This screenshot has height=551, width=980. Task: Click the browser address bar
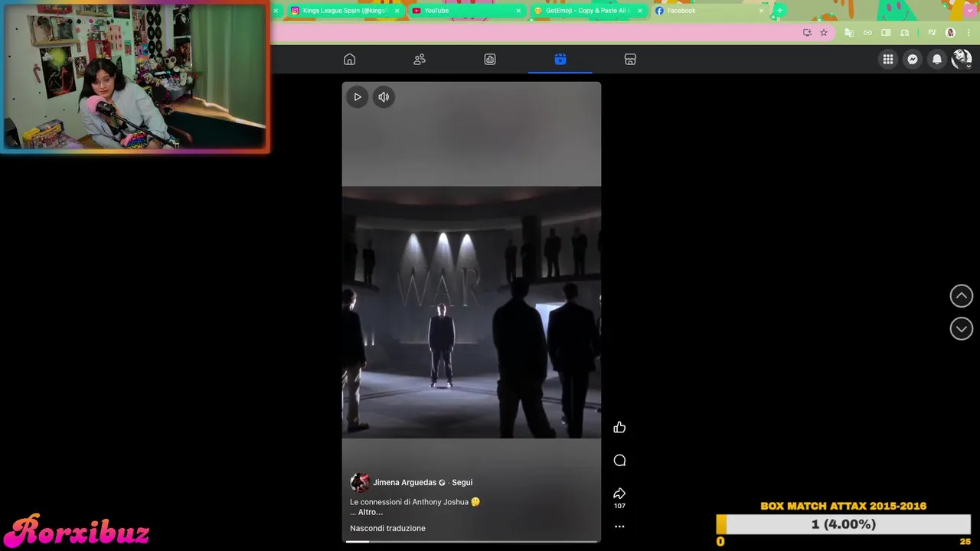(536, 33)
